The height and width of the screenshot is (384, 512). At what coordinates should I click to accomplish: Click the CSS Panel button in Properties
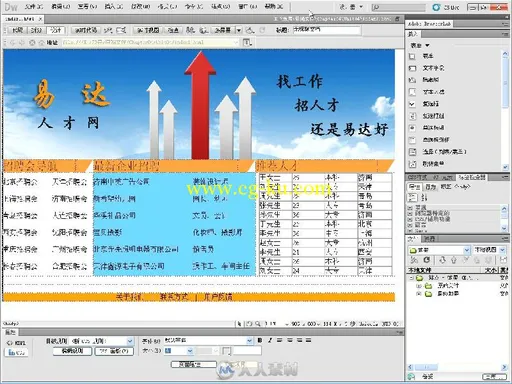pyautogui.click(x=114, y=351)
